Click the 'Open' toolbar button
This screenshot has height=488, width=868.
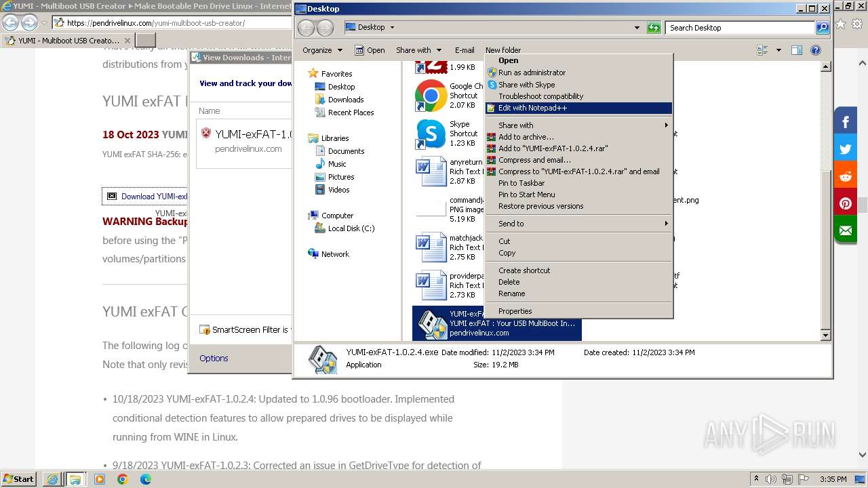[370, 50]
